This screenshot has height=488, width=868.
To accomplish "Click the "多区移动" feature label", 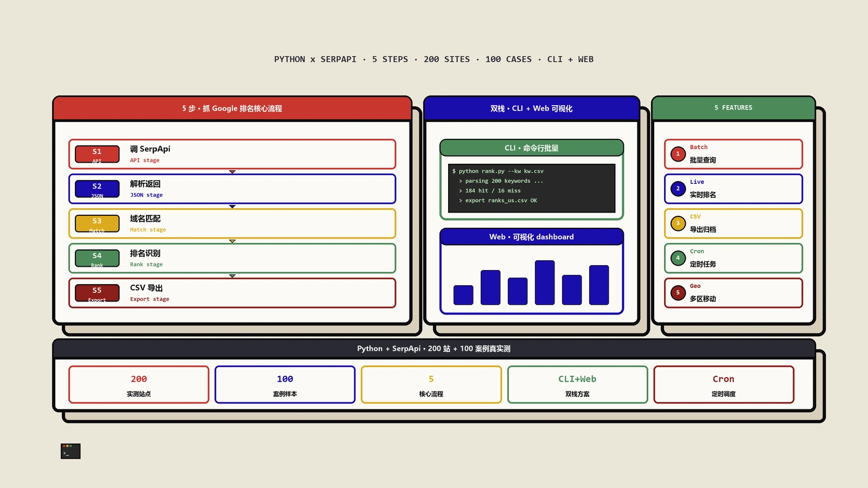I will pyautogui.click(x=703, y=299).
